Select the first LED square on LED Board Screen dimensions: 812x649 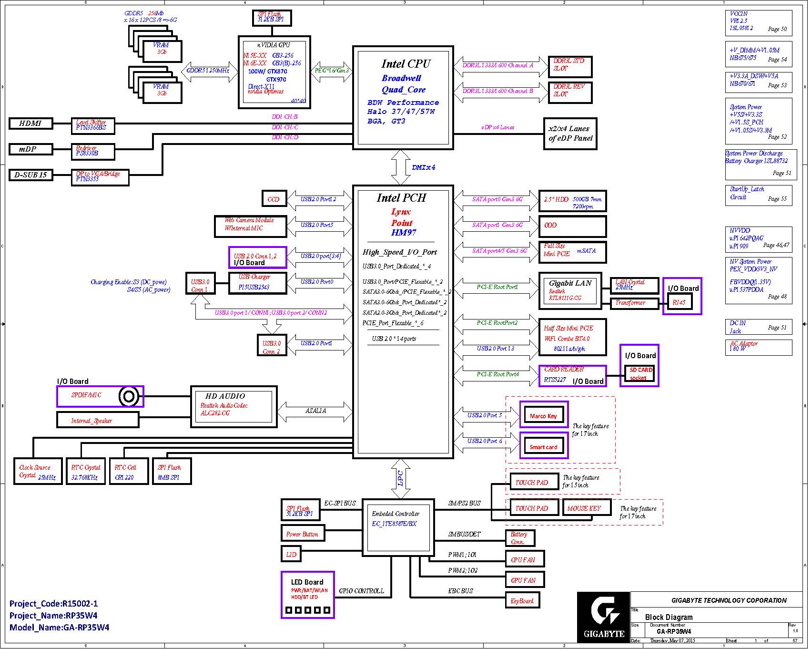pos(289,610)
